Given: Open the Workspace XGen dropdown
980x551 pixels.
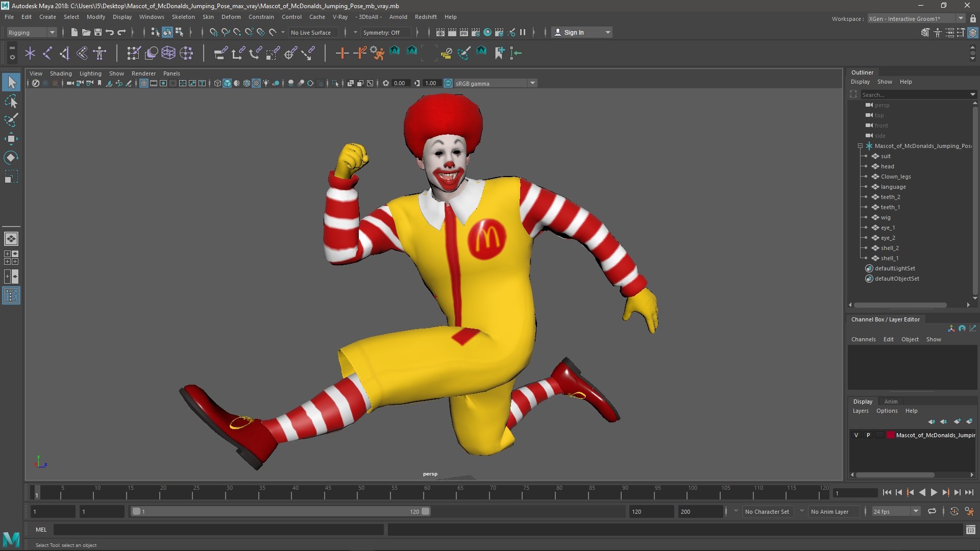Looking at the screenshot, I should pos(916,19).
